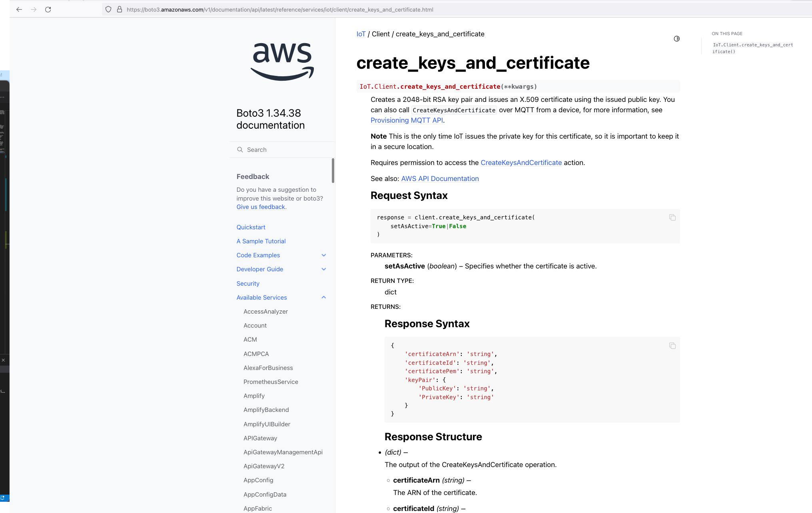Select APIGateway service
The image size is (812, 513).
[260, 438]
